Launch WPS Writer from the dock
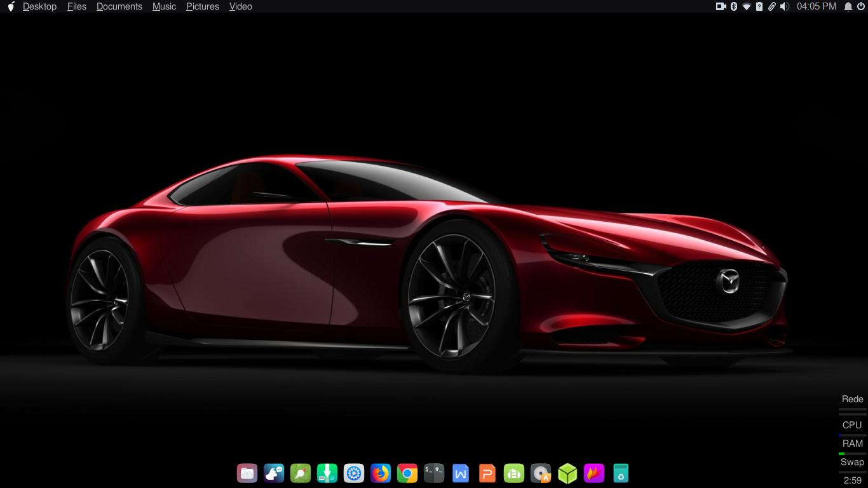This screenshot has width=868, height=488. click(461, 473)
